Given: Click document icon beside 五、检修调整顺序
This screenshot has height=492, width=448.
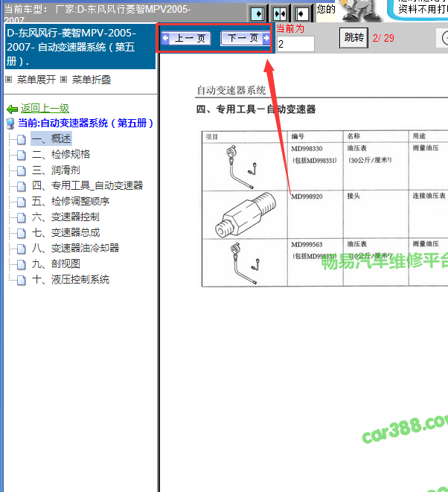Looking at the screenshot, I should (x=22, y=202).
